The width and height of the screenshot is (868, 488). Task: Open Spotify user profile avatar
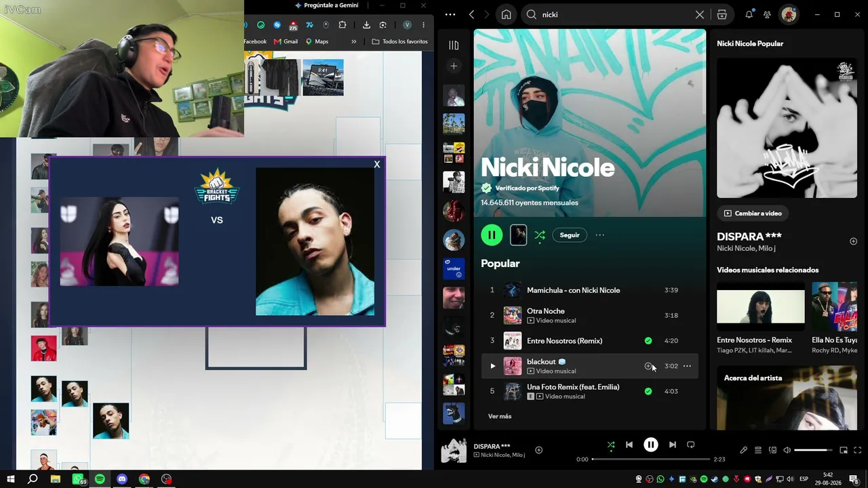click(x=789, y=14)
